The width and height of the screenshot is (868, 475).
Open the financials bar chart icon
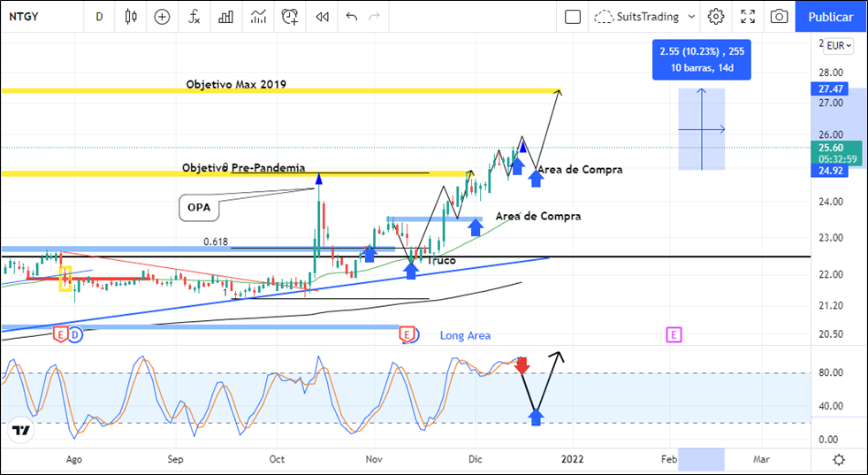click(226, 17)
